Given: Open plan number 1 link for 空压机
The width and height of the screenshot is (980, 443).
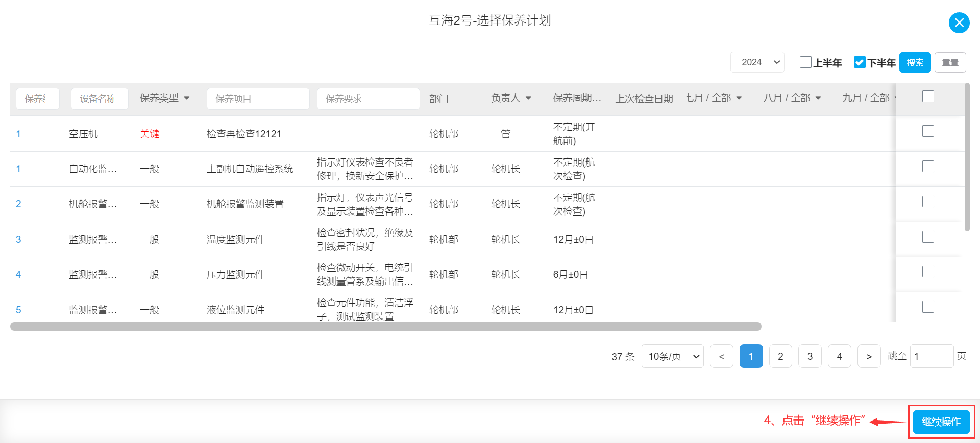Looking at the screenshot, I should click(18, 134).
